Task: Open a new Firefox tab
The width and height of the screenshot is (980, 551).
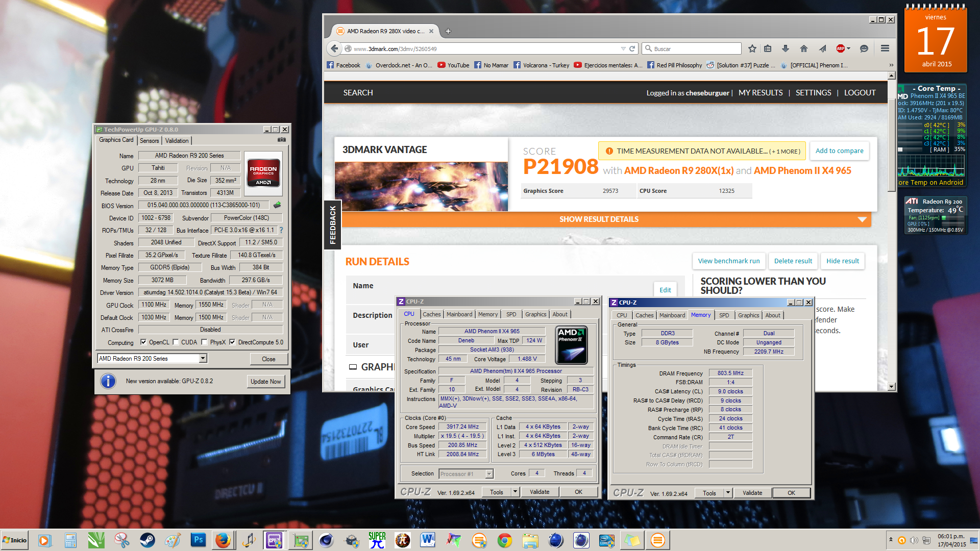Action: 448,31
